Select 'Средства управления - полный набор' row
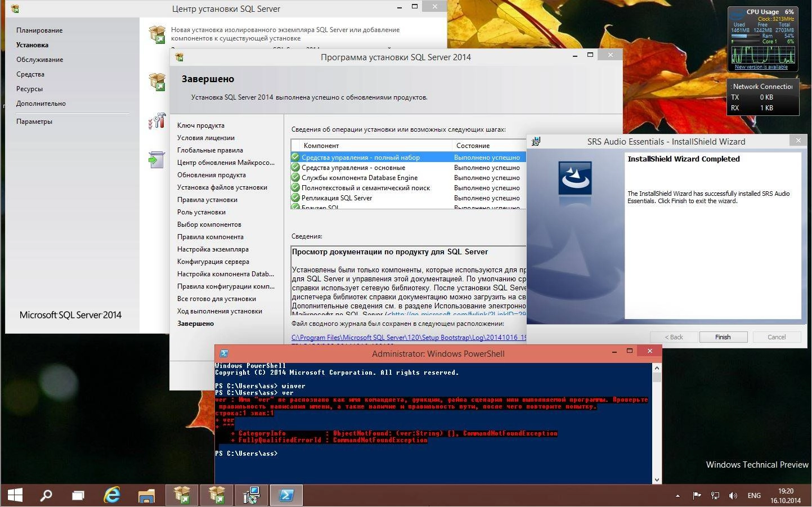Viewport: 812px width, 507px height. click(x=408, y=158)
